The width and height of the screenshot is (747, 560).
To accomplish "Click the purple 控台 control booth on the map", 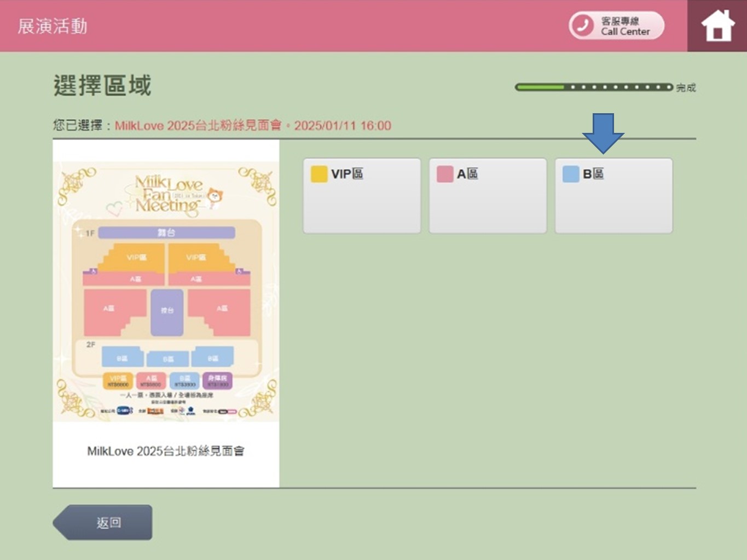I will point(167,312).
